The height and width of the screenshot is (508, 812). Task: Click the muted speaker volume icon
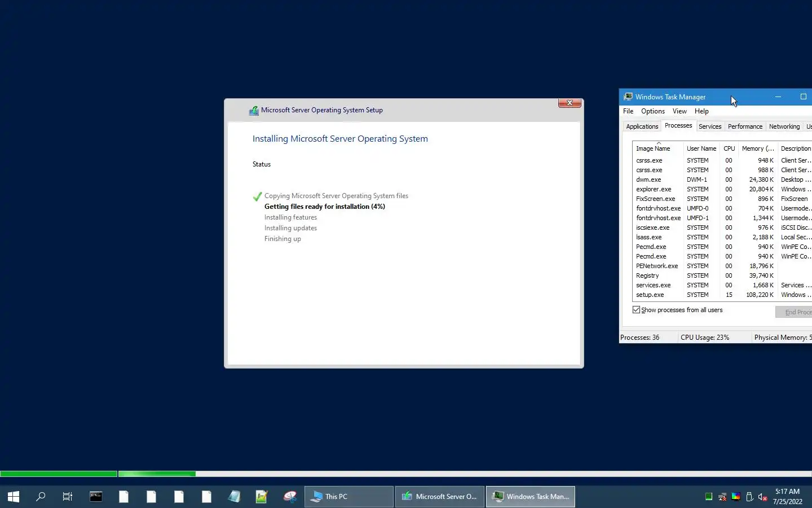click(763, 497)
